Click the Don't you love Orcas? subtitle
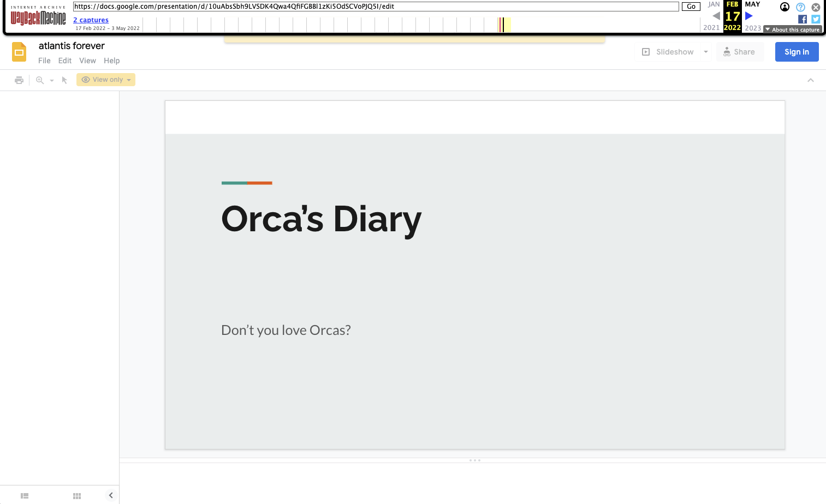Screen dimensions: 826x504 tap(286, 330)
